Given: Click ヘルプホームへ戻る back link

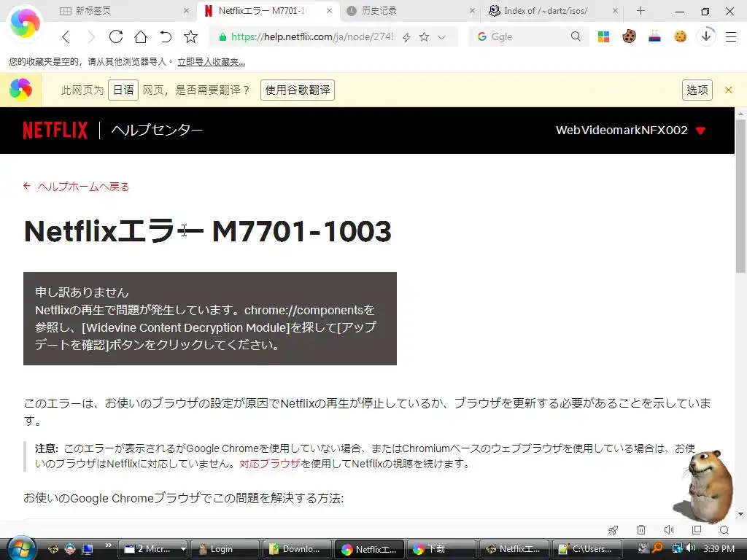Looking at the screenshot, I should [76, 187].
